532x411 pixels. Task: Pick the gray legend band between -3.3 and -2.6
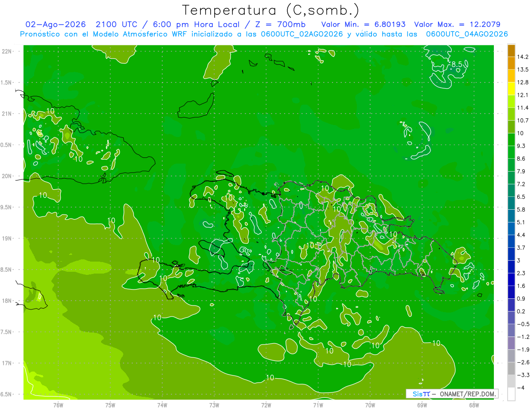pyautogui.click(x=511, y=368)
